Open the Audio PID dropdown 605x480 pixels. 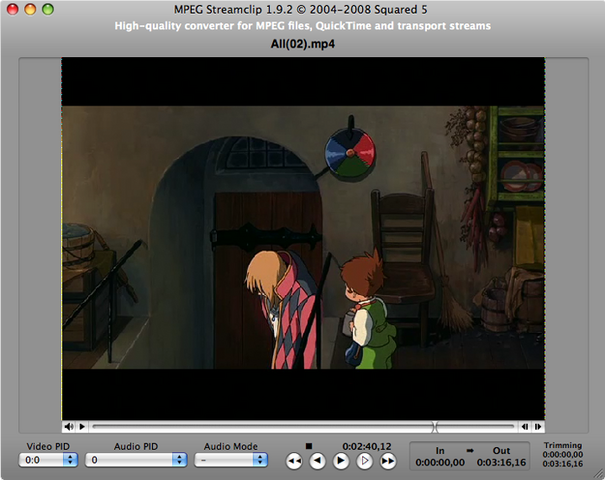coord(136,460)
